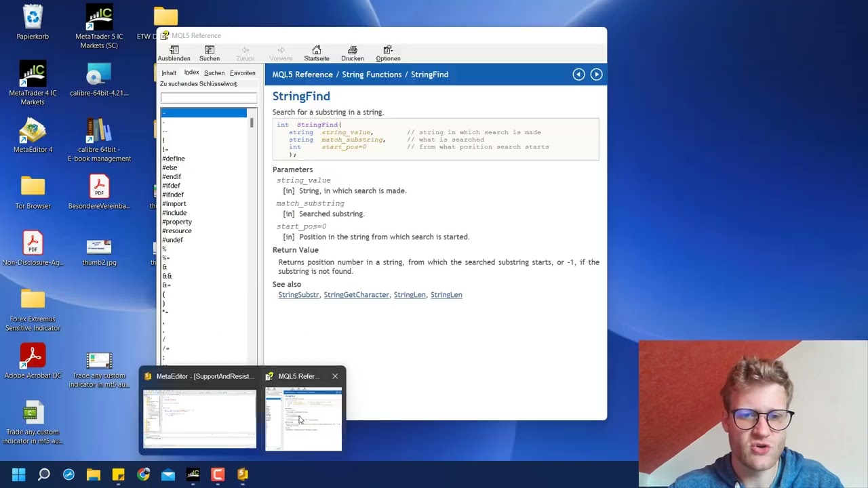The height and width of the screenshot is (488, 868).
Task: Select #else in the index list
Action: 170,167
